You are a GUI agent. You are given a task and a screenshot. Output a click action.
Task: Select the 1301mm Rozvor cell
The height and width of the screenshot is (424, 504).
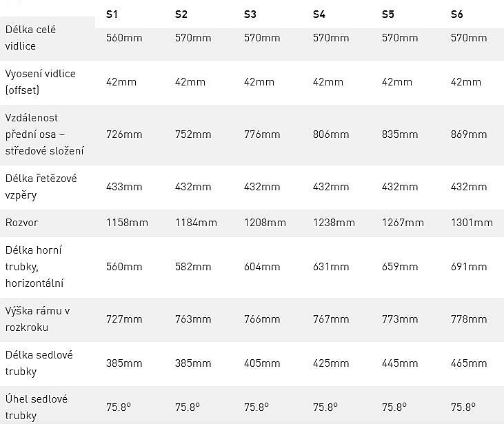click(472, 223)
